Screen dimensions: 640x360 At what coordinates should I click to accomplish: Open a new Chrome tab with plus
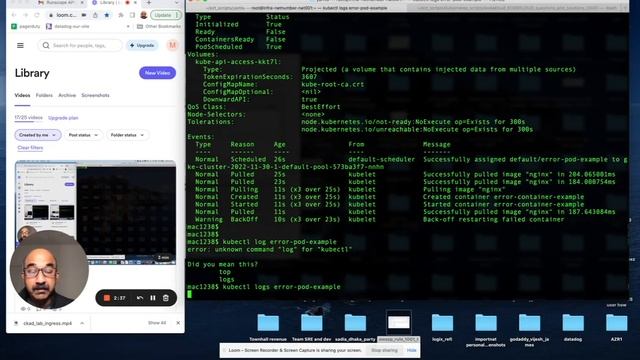(149, 2)
